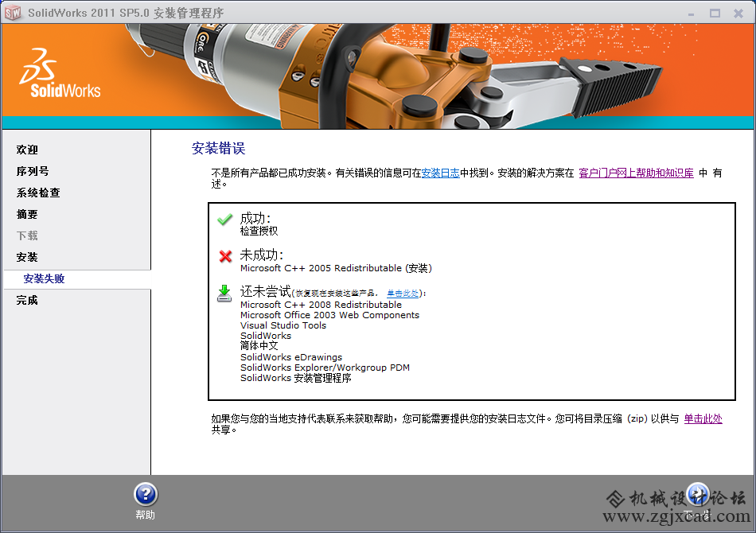
Task: Click Microsoft C++ 2008 Redistributable entry
Action: tap(321, 305)
